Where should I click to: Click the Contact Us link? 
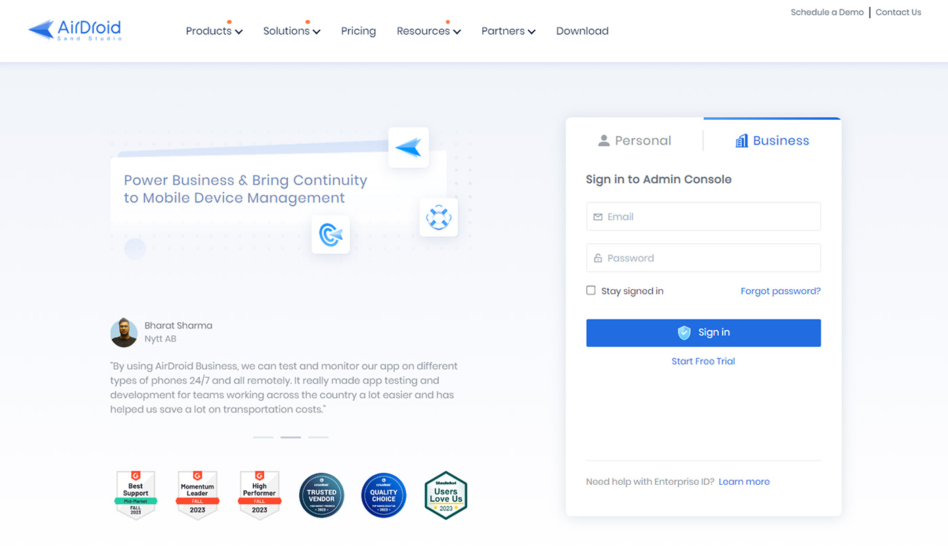pyautogui.click(x=898, y=12)
